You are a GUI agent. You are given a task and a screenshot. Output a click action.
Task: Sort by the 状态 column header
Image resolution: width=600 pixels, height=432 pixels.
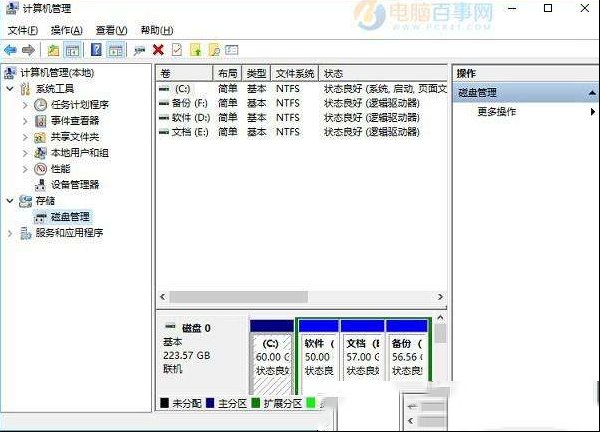coord(383,73)
